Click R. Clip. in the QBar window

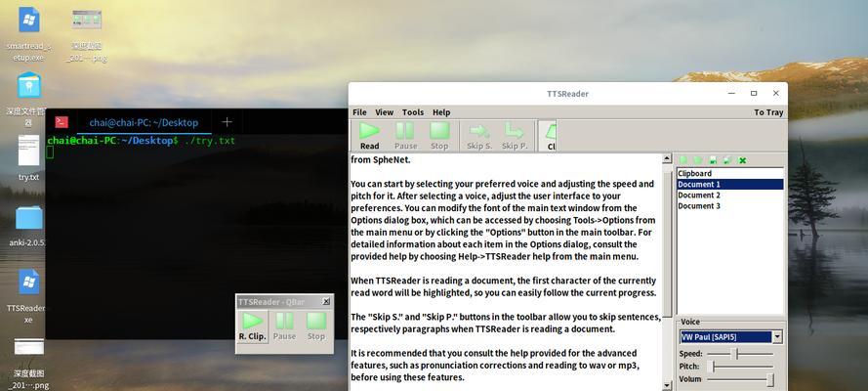tap(253, 326)
